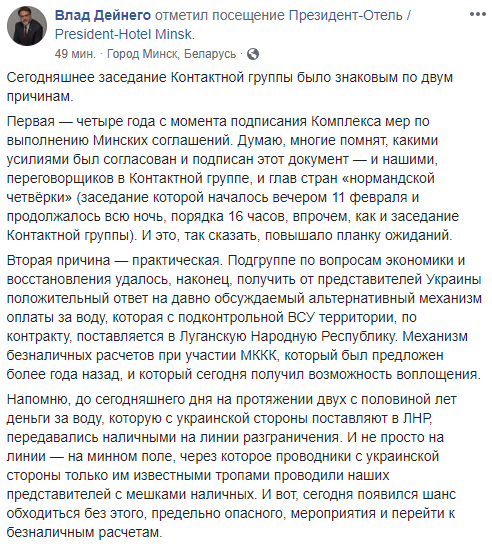
Task: Click the words Луганскую Народную Республику
Action: (x=288, y=336)
